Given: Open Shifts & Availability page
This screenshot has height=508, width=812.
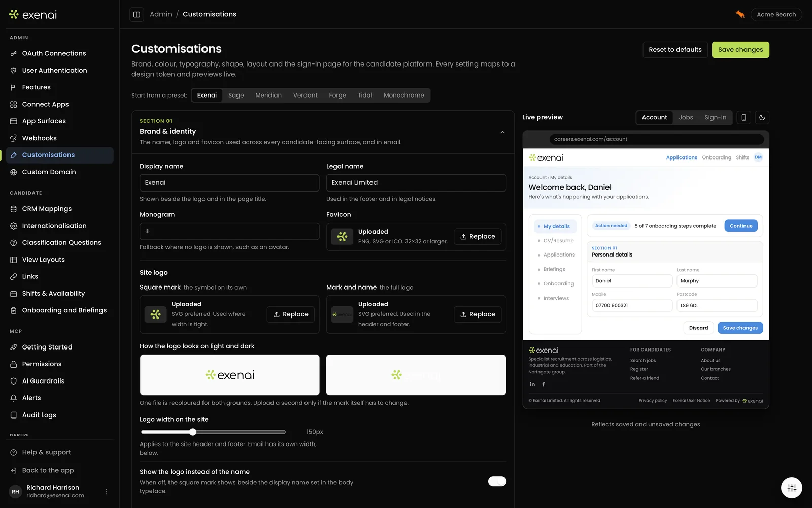Looking at the screenshot, I should point(60,293).
